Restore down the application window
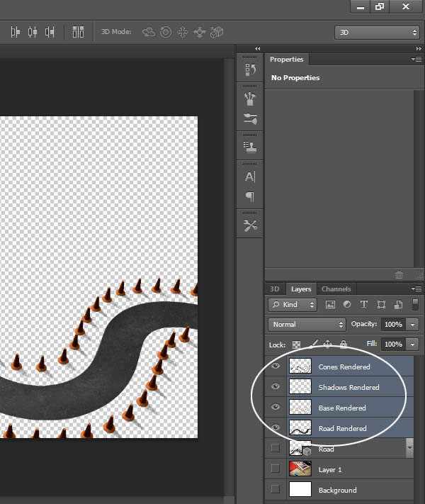 [380, 6]
